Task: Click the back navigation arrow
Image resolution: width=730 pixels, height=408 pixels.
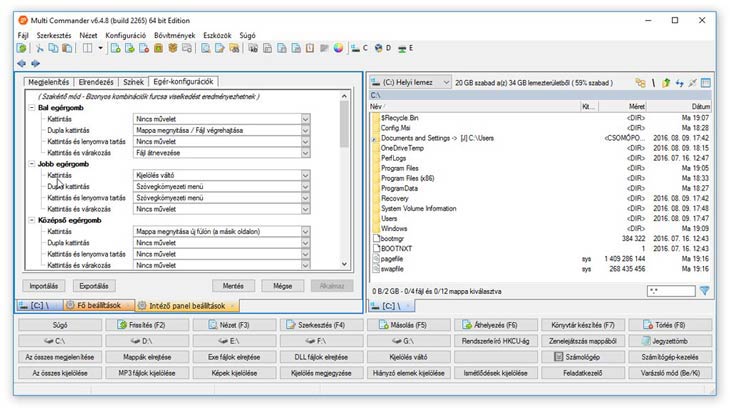Action: pos(22,63)
